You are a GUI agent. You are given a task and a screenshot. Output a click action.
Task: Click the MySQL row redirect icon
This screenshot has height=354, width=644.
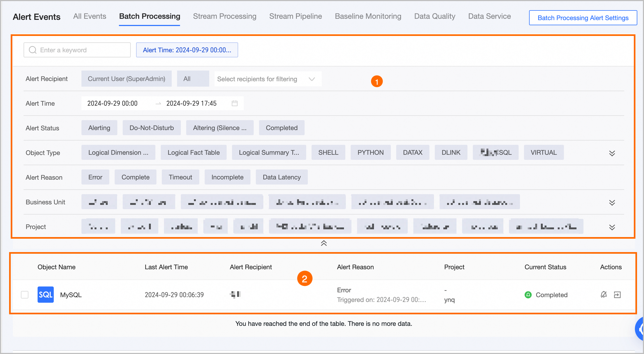[617, 295]
